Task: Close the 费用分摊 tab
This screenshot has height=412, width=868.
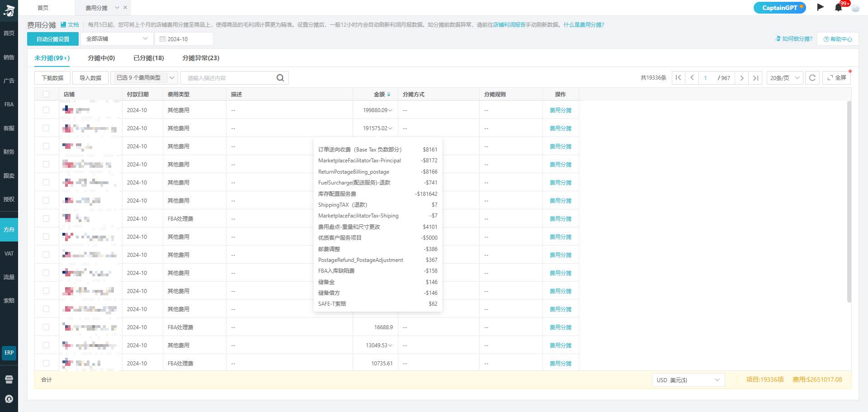Action: coord(125,8)
